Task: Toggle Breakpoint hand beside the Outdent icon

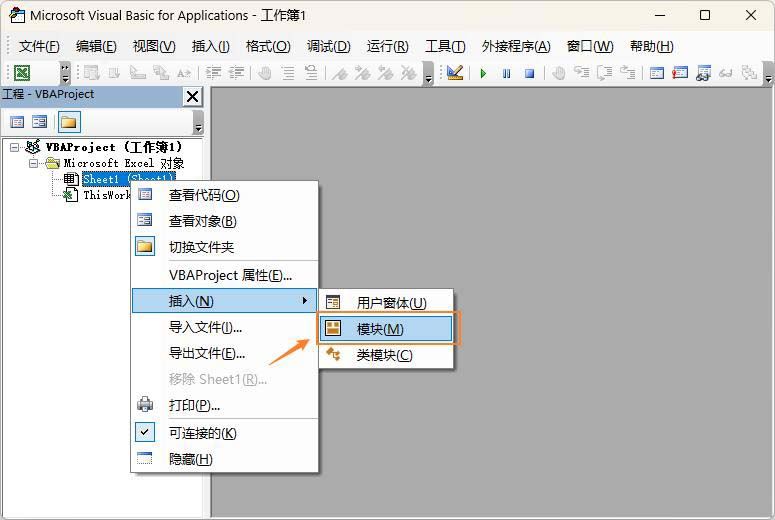Action: click(x=265, y=73)
